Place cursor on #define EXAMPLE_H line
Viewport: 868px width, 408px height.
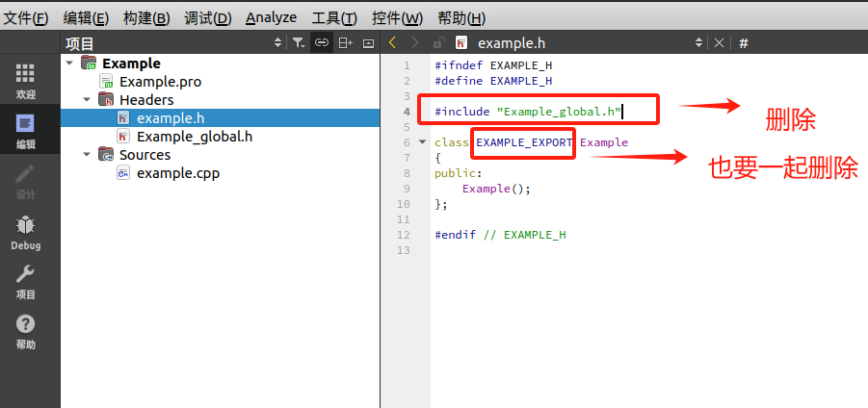493,81
